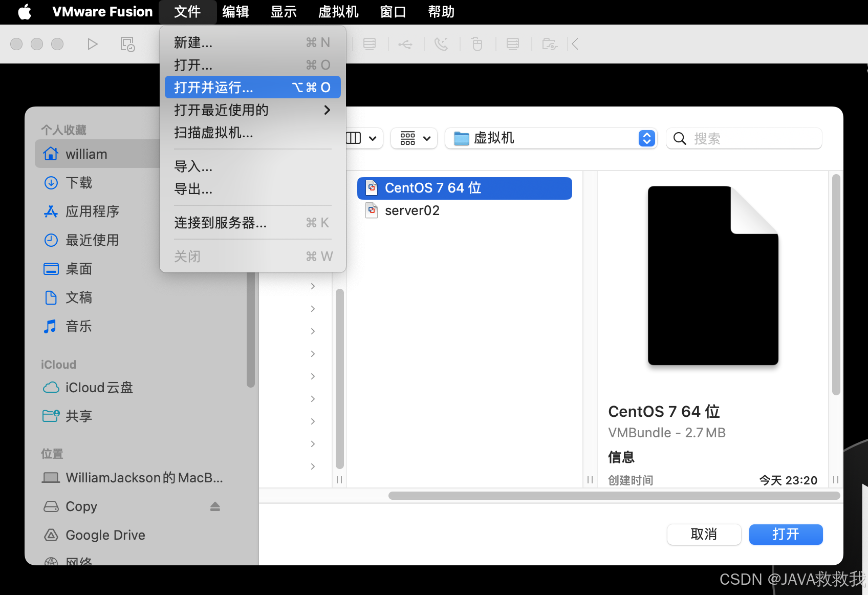Open the 窗口 menu
868x595 pixels.
(x=393, y=12)
